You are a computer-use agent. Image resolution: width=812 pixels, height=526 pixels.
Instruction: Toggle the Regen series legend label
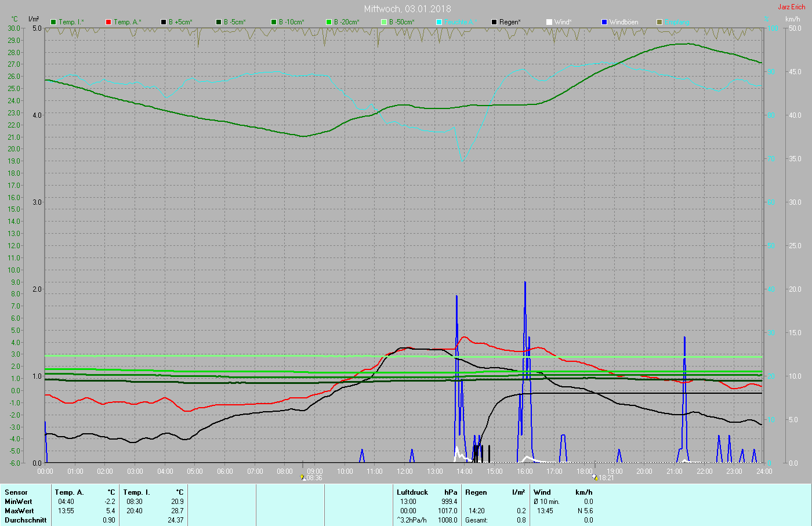click(x=510, y=22)
